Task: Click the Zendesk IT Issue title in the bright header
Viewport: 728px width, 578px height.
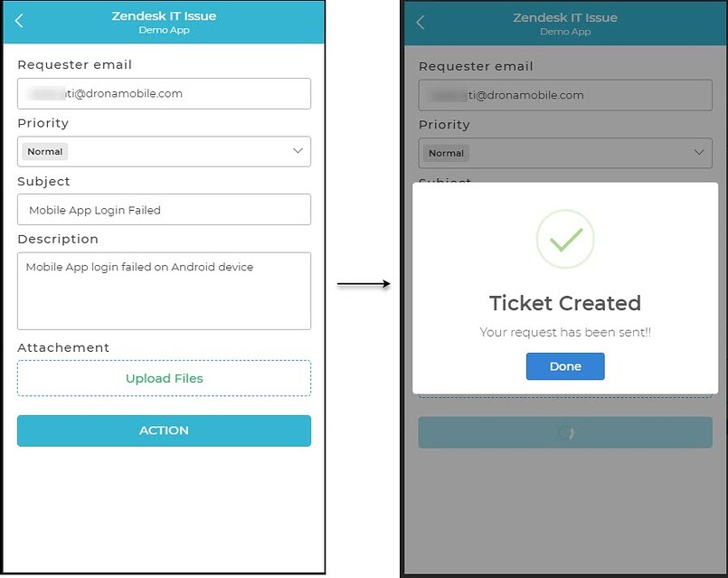Action: coord(164,15)
